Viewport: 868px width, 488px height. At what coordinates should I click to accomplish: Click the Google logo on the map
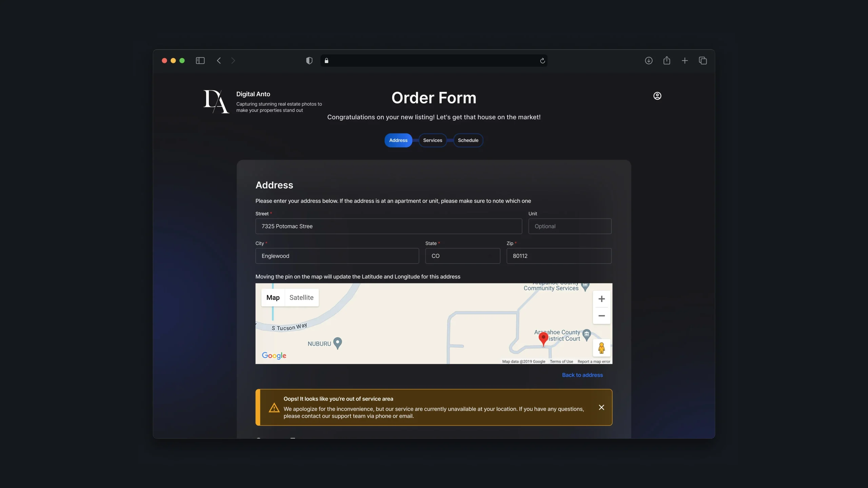point(274,355)
